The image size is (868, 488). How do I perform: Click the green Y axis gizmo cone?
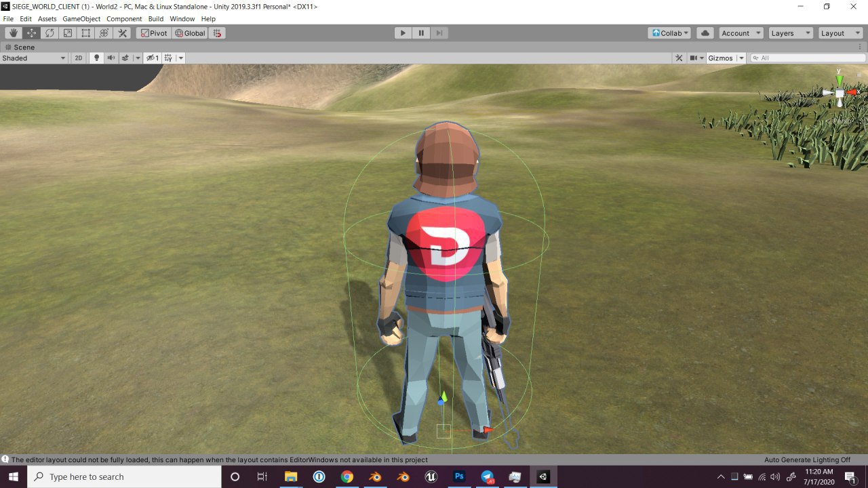point(840,80)
